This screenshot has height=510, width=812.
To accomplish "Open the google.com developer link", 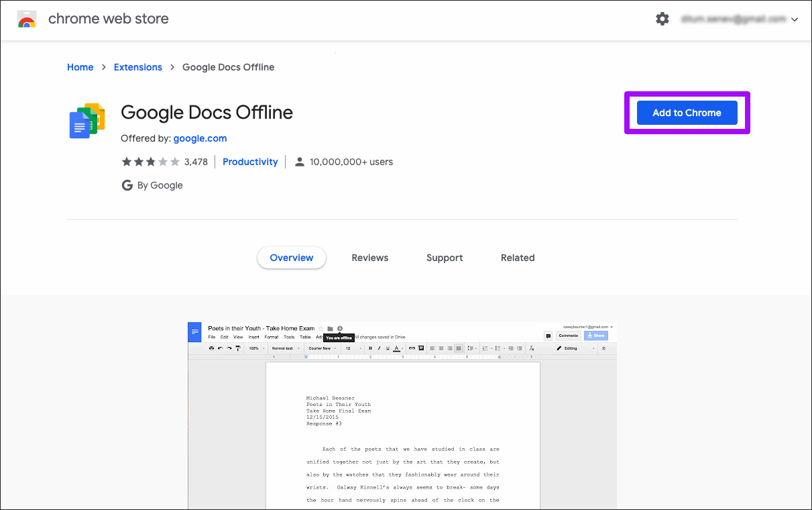I will pyautogui.click(x=200, y=138).
